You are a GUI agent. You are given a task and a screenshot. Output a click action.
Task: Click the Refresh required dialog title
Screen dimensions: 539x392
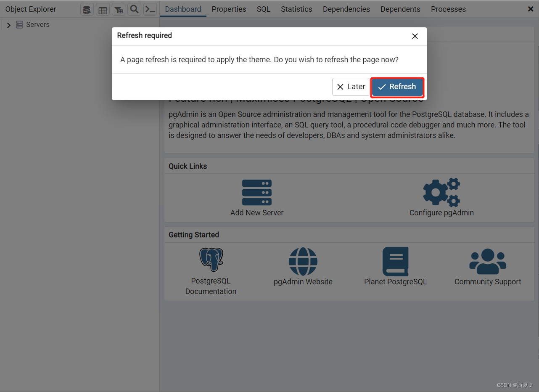pos(145,36)
